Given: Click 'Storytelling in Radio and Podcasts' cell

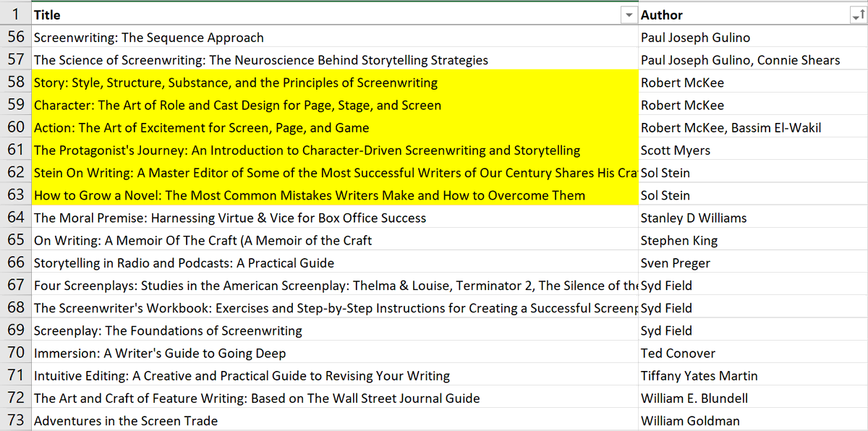Looking at the screenshot, I should [x=335, y=263].
